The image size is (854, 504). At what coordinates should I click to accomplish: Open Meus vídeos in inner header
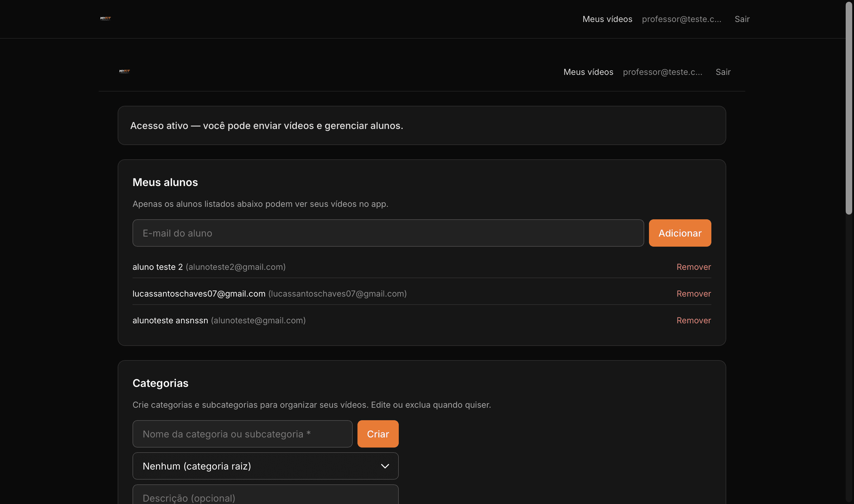(588, 72)
